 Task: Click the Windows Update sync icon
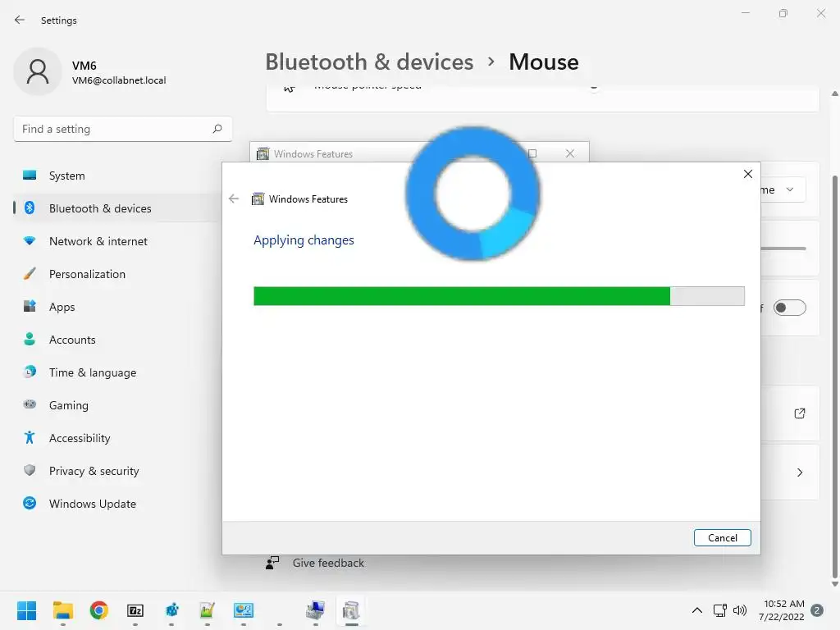[30, 503]
